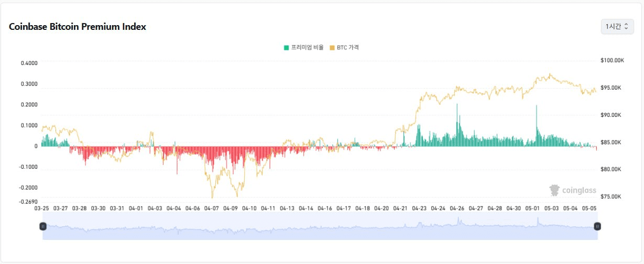Click the 04-20 date label
Viewport: 644px width, 264px height.
tap(381, 208)
